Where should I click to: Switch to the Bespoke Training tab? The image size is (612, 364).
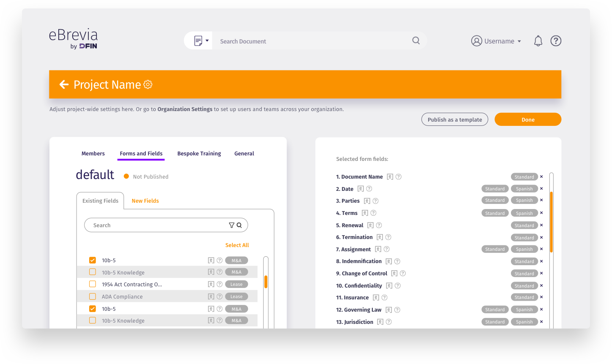pos(199,153)
